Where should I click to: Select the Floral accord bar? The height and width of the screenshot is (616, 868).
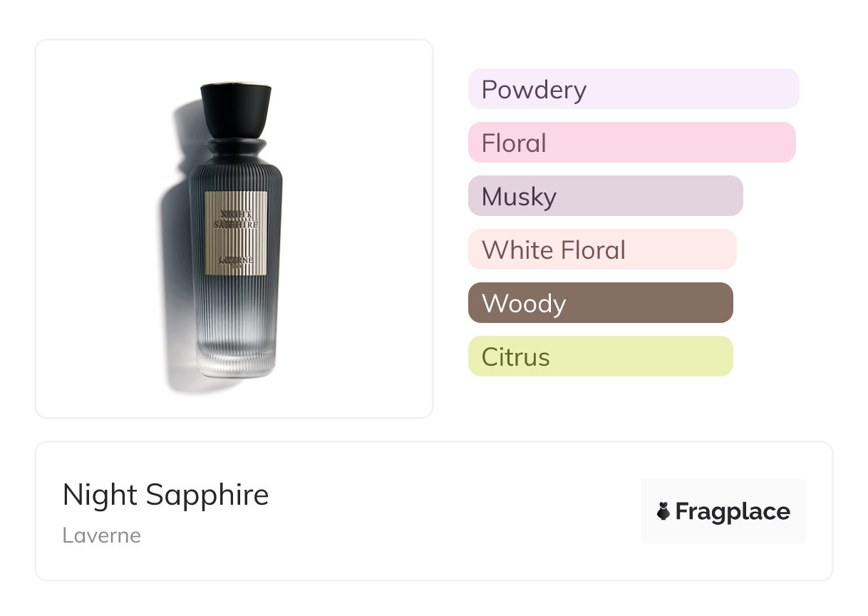coord(631,143)
